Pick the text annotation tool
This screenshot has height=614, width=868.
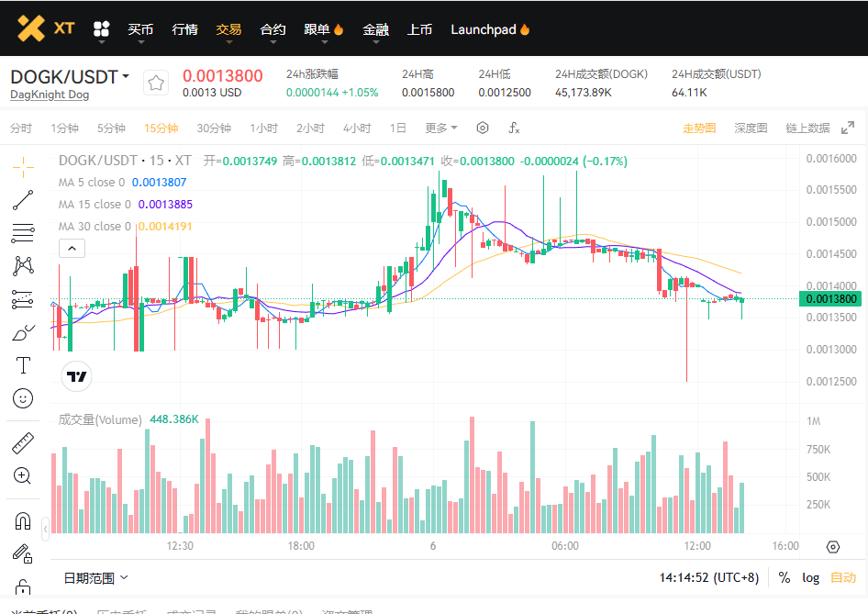pos(24,365)
